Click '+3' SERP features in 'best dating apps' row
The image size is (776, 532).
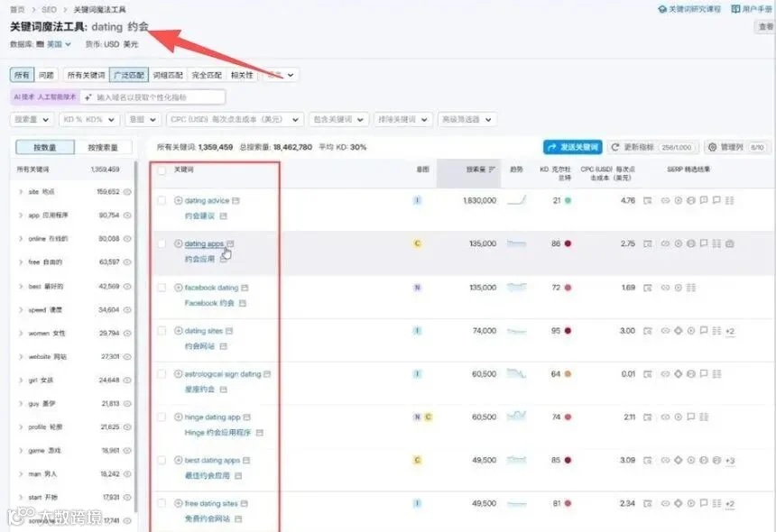(x=730, y=460)
